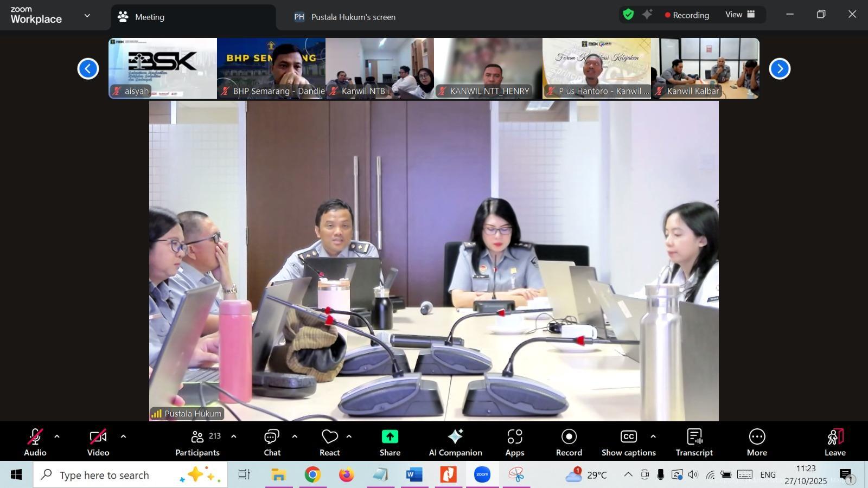Viewport: 868px width, 488px height.
Task: Click the green Share screen icon
Action: click(390, 437)
